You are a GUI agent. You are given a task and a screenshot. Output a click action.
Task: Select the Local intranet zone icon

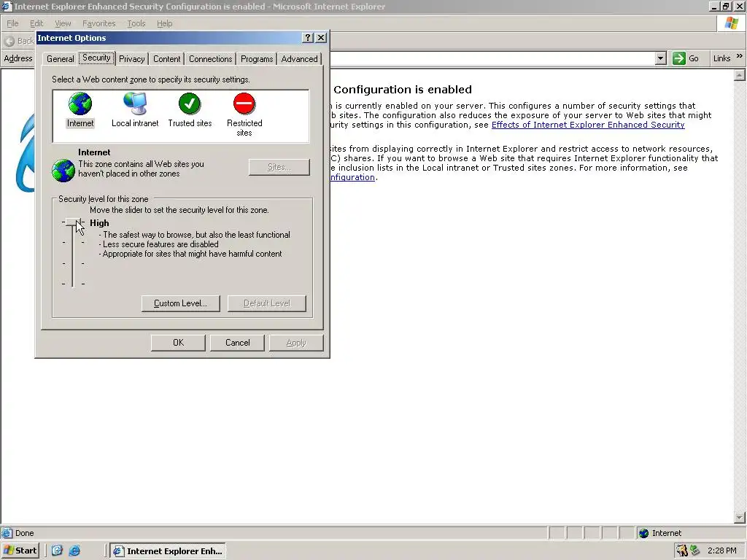pos(135,104)
